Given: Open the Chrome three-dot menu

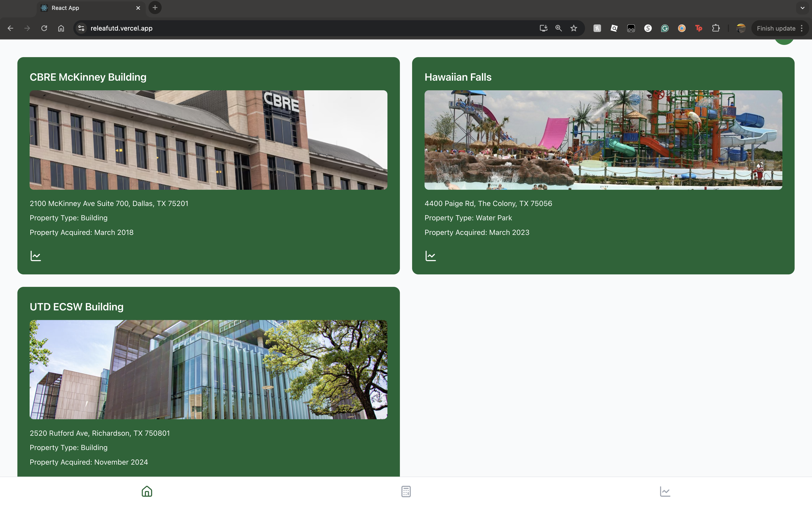Looking at the screenshot, I should pos(802,28).
